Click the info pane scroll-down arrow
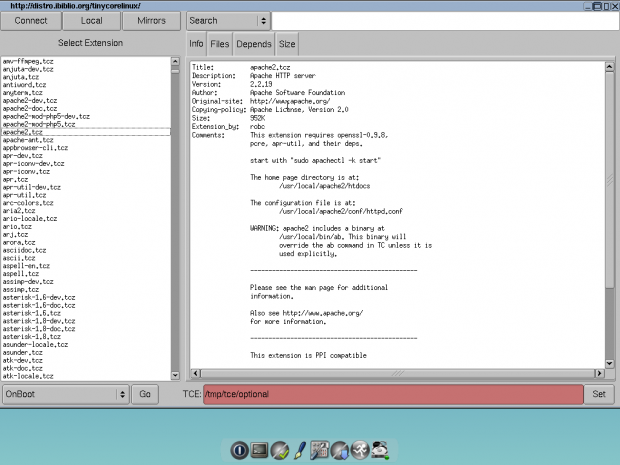620x465 pixels. click(x=609, y=363)
